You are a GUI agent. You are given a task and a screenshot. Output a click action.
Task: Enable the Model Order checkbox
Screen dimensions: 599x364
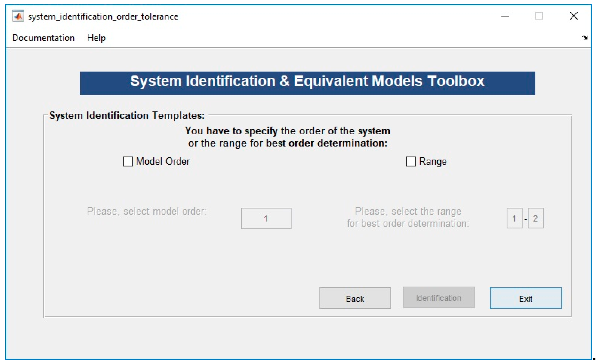click(x=128, y=162)
